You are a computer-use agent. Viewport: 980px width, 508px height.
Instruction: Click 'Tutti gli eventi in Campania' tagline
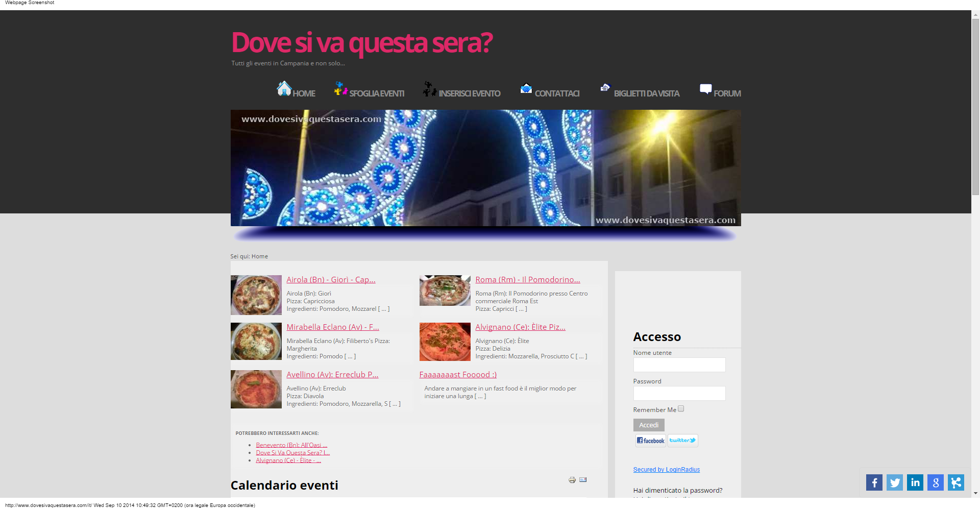[x=288, y=63]
